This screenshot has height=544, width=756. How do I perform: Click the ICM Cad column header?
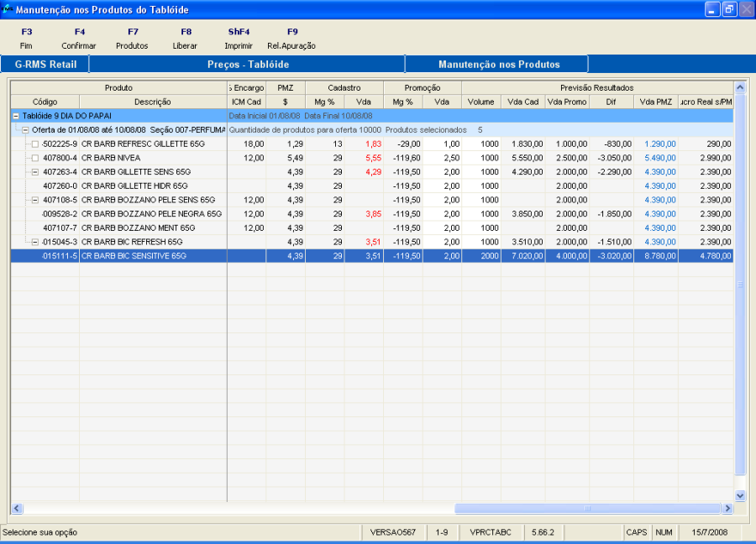(246, 102)
